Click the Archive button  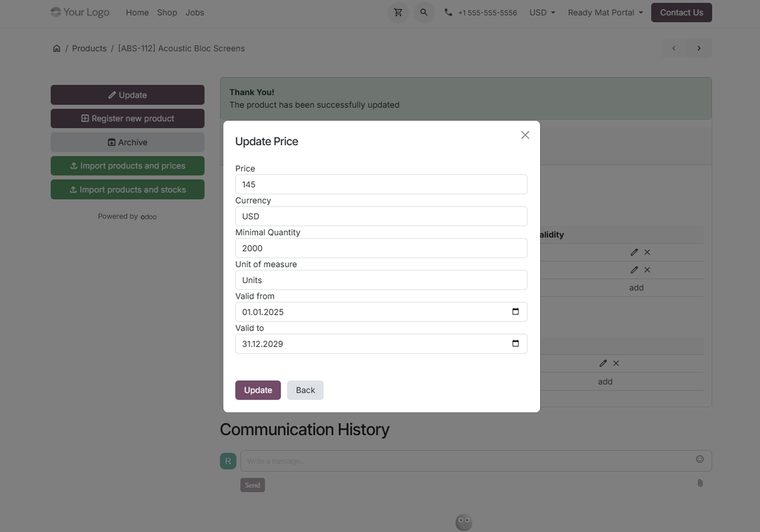click(128, 142)
